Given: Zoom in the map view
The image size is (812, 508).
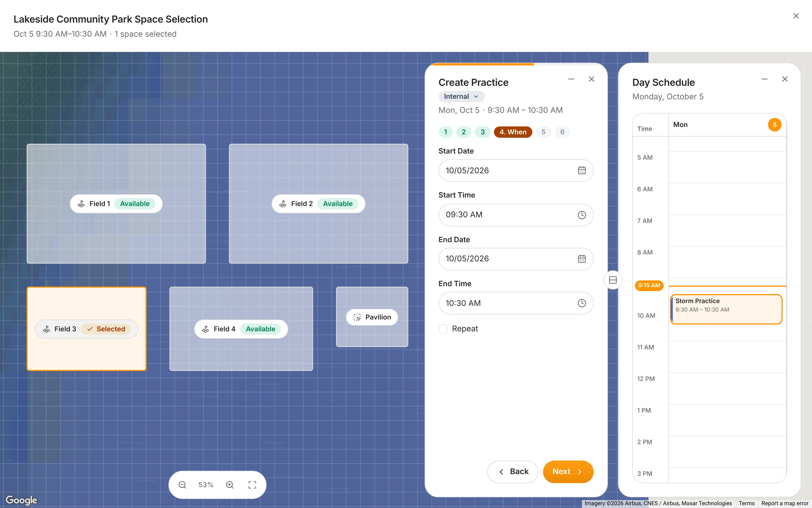Looking at the screenshot, I should pyautogui.click(x=230, y=485).
